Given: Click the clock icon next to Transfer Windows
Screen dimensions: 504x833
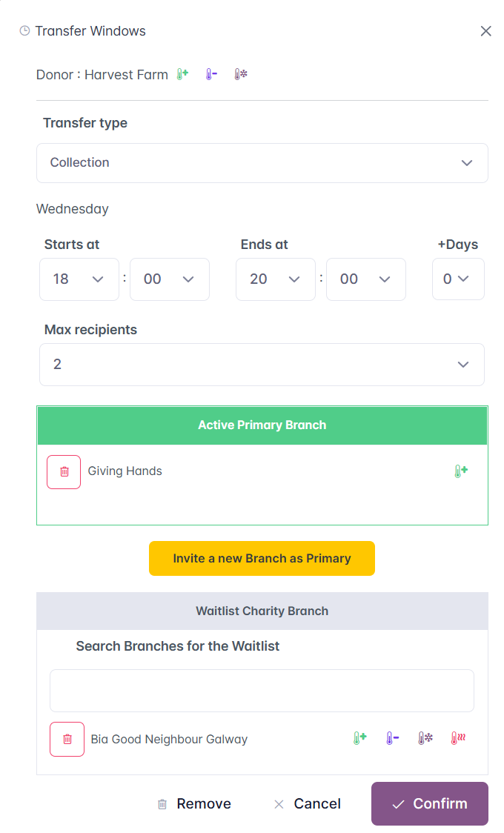Looking at the screenshot, I should [x=24, y=31].
